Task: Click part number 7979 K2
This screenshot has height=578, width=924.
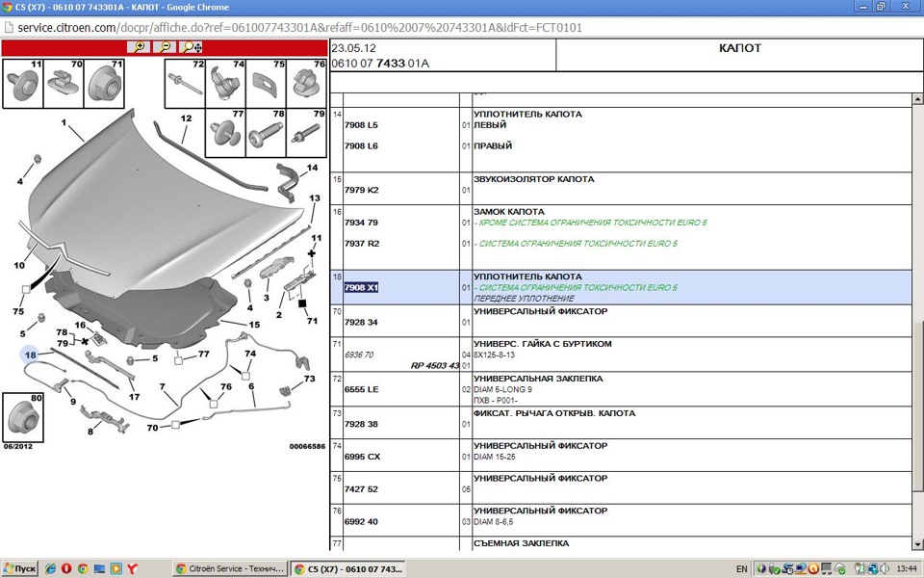Action: [361, 190]
